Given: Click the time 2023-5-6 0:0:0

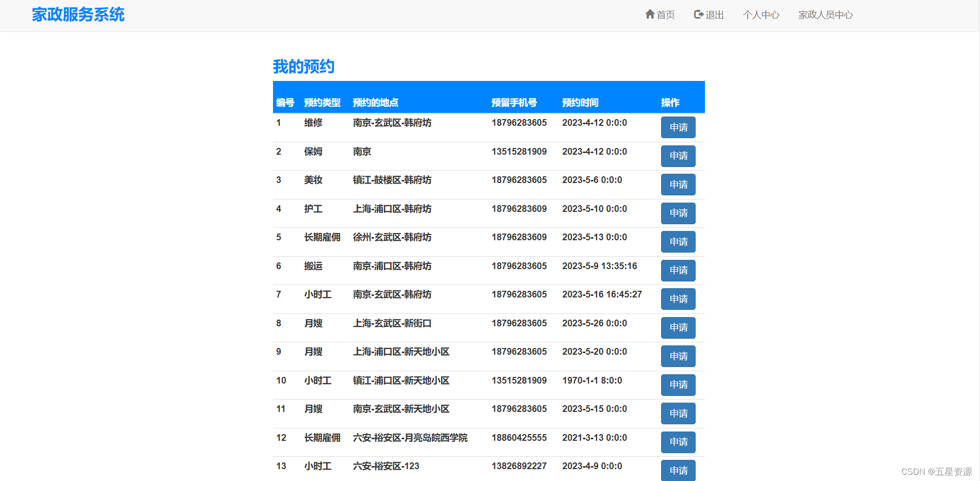Looking at the screenshot, I should tap(592, 180).
